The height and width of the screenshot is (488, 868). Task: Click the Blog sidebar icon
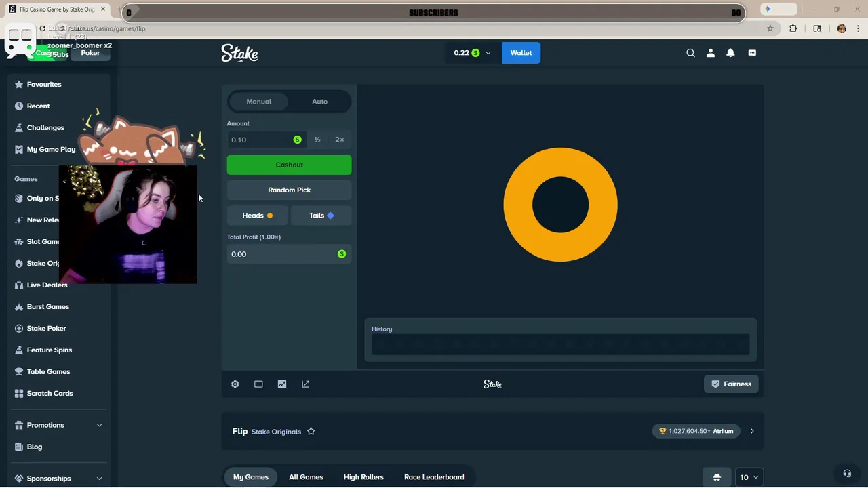[x=19, y=447]
